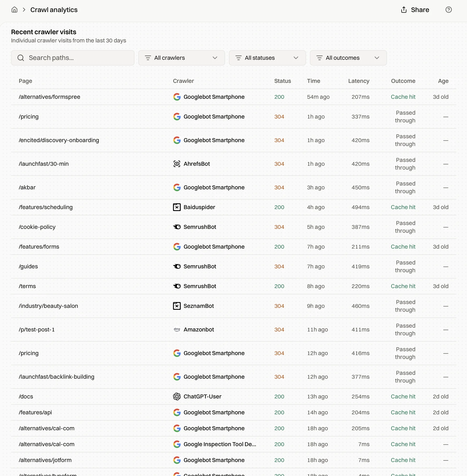Click the Amazonbot alexa icon

(x=177, y=329)
